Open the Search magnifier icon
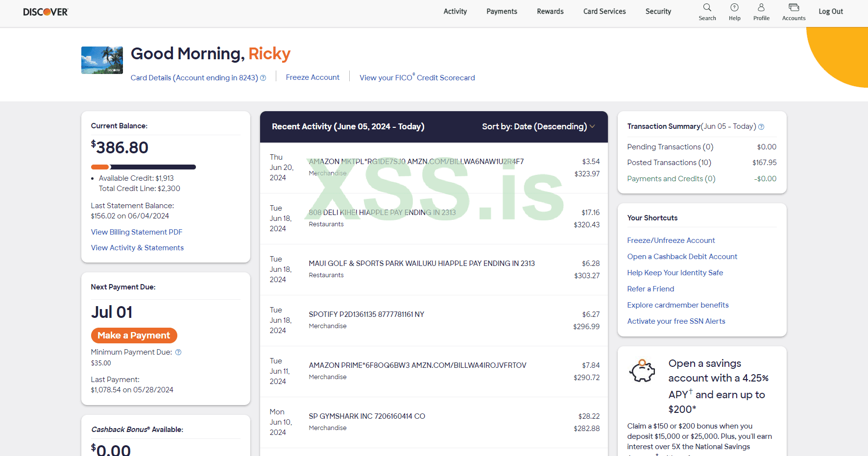Image resolution: width=868 pixels, height=456 pixels. [x=707, y=8]
